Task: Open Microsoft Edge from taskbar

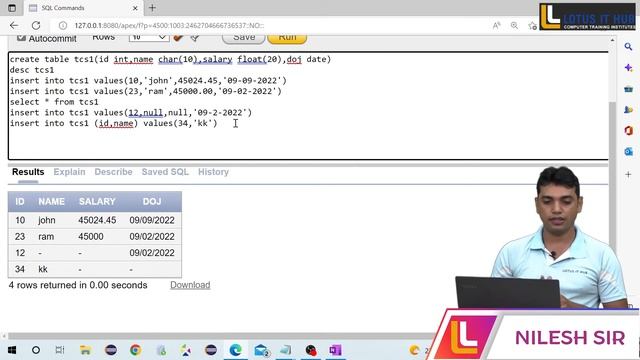Action: [x=236, y=350]
